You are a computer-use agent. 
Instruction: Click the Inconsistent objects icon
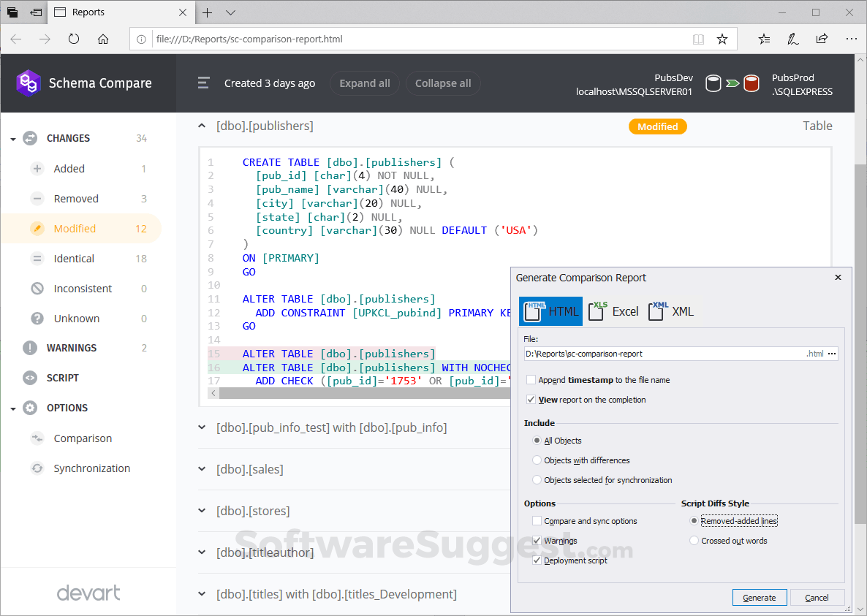[x=37, y=288]
